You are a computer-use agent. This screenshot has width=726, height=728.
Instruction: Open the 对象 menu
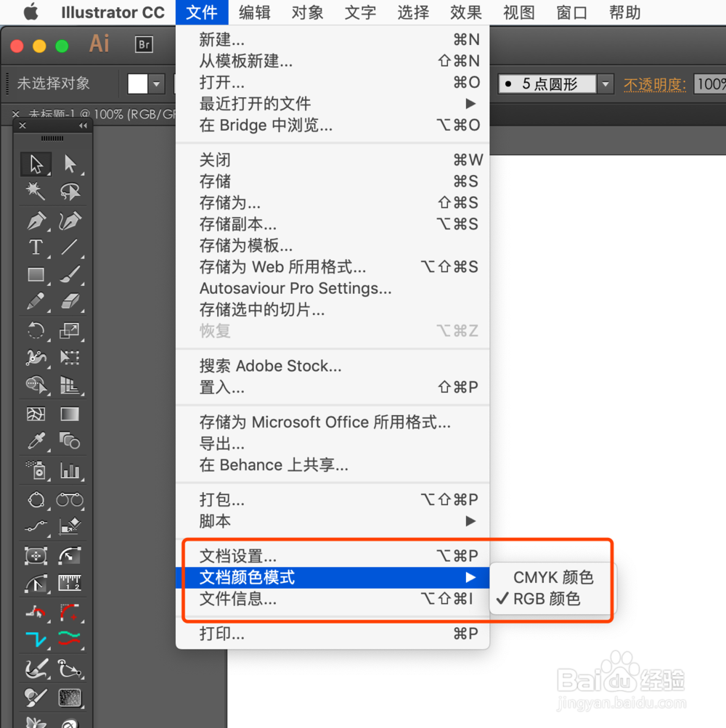(x=308, y=12)
